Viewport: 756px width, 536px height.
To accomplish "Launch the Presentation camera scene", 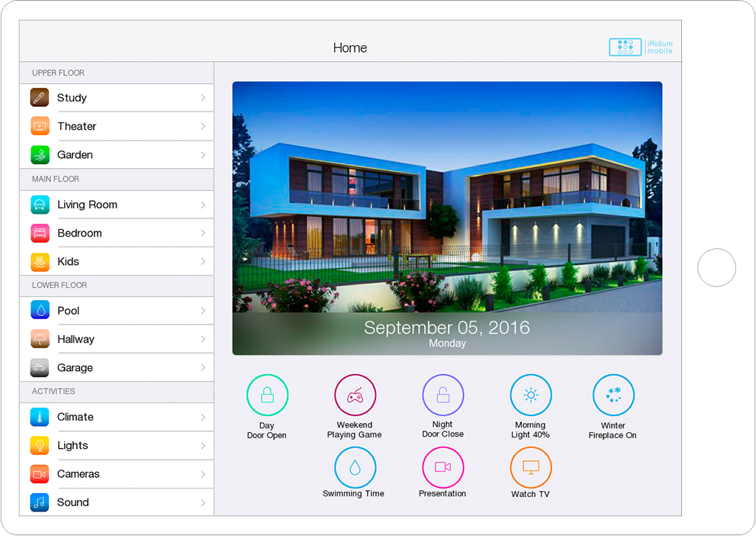I will pyautogui.click(x=442, y=467).
